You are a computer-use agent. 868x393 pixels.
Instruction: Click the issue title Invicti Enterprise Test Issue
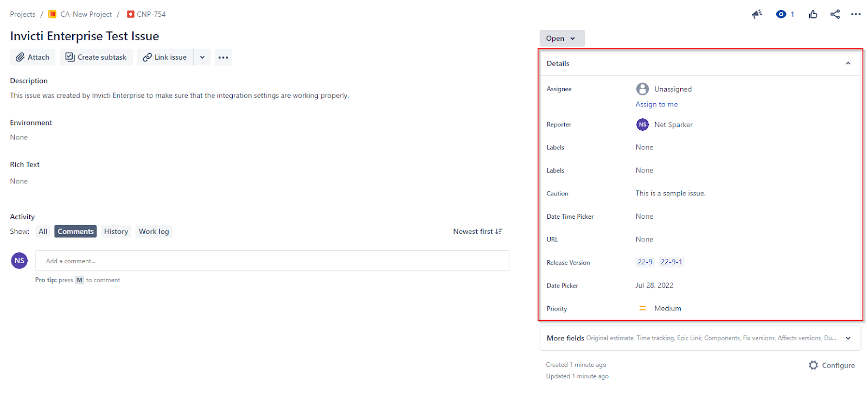click(85, 36)
